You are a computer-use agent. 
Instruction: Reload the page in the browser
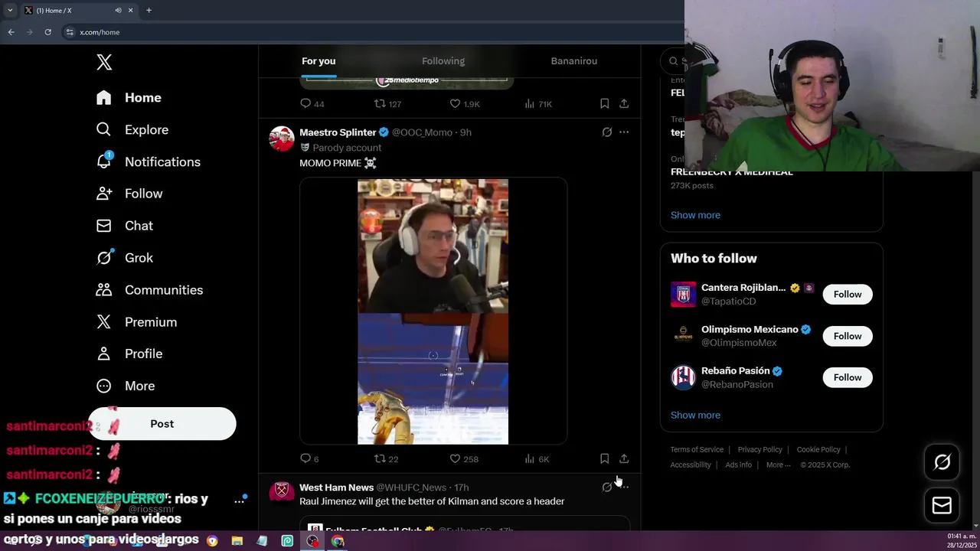click(47, 32)
